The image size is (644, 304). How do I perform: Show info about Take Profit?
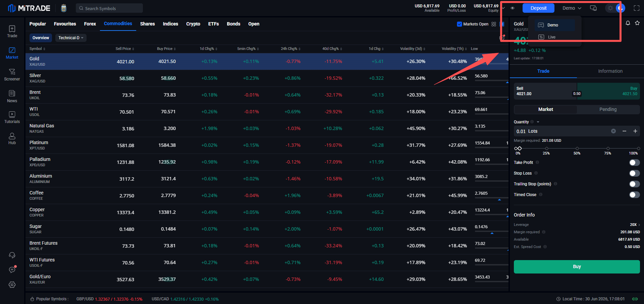pyautogui.click(x=537, y=162)
